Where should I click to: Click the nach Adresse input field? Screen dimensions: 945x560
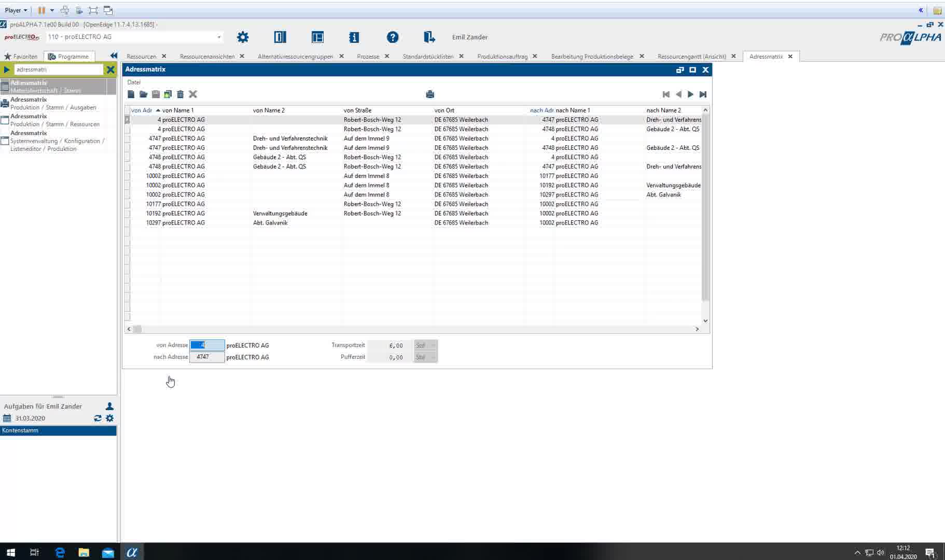207,357
